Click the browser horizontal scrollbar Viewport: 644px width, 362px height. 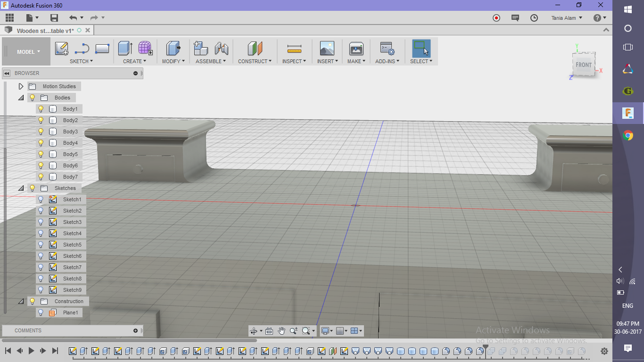(x=130, y=340)
